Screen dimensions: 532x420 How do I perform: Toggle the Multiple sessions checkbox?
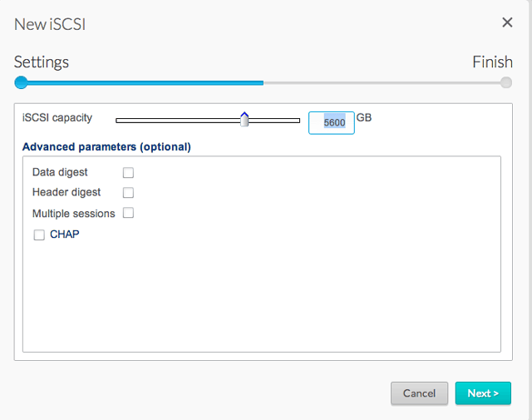pos(128,213)
